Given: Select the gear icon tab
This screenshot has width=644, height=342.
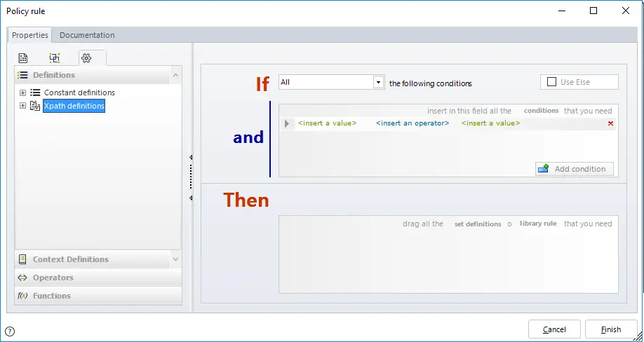Looking at the screenshot, I should [86, 58].
